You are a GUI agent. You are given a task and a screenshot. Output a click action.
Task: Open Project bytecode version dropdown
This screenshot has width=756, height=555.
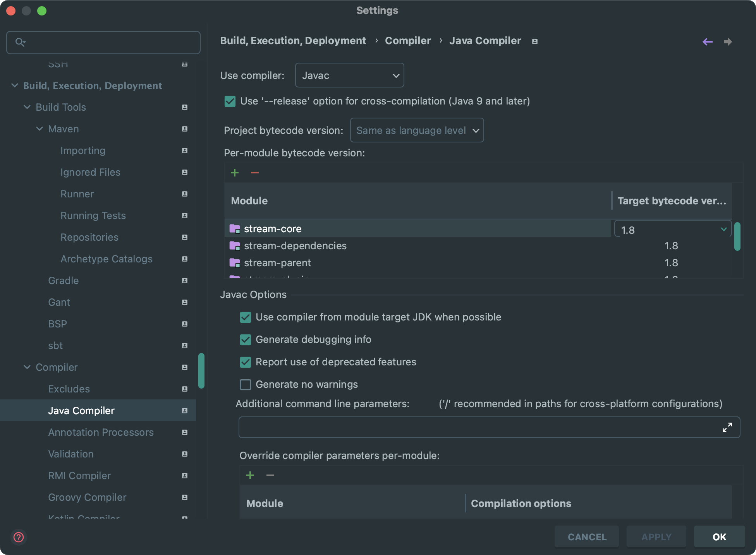[x=417, y=130]
